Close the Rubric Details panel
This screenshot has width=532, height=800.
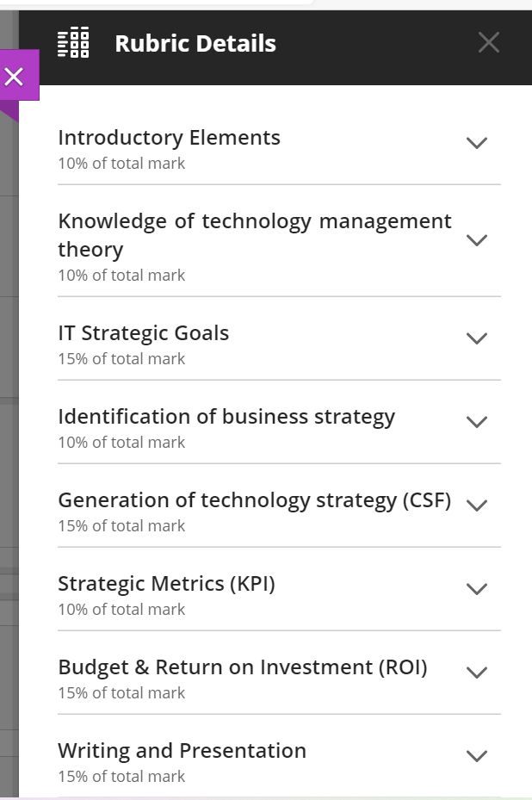pos(489,42)
